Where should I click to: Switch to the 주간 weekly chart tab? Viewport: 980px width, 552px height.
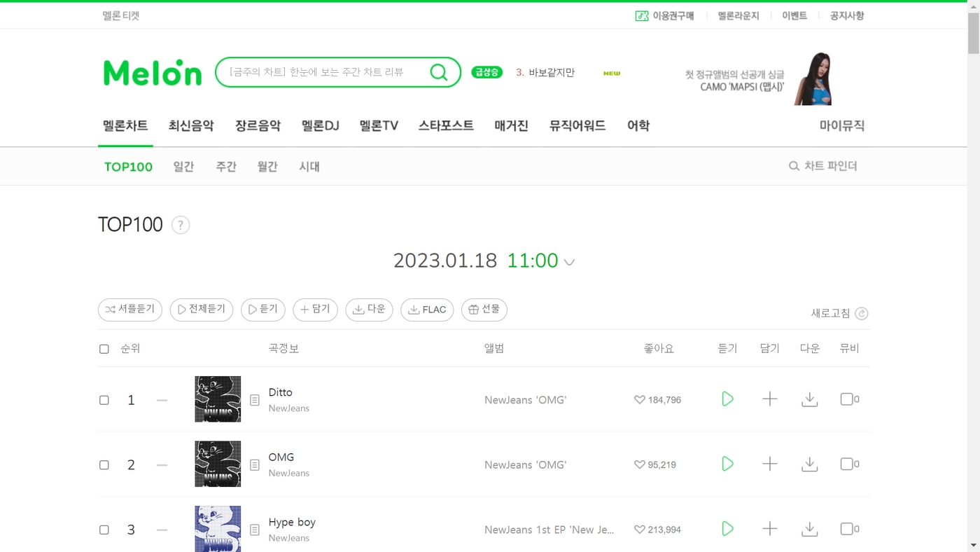click(x=226, y=167)
